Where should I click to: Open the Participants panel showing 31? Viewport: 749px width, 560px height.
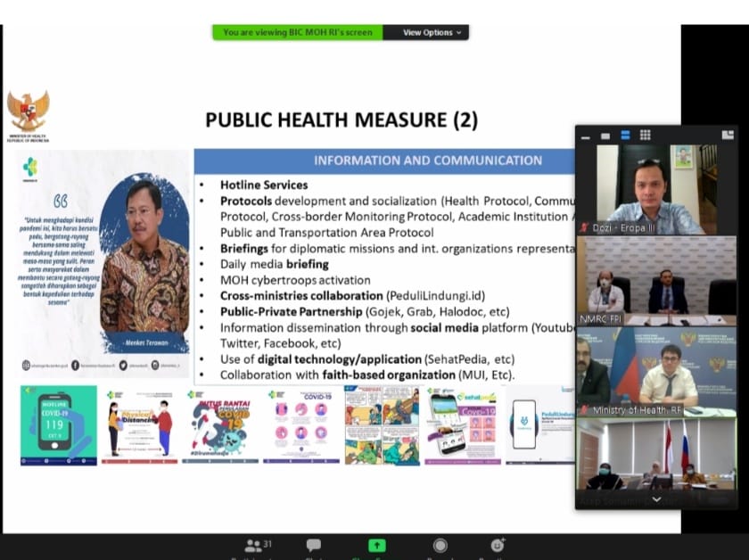click(x=258, y=545)
